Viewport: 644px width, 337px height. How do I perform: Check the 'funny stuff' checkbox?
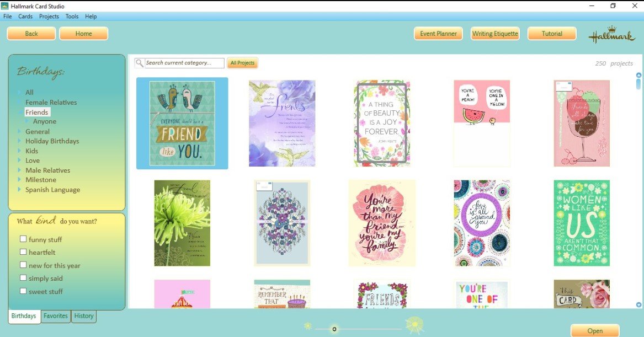[x=23, y=239]
